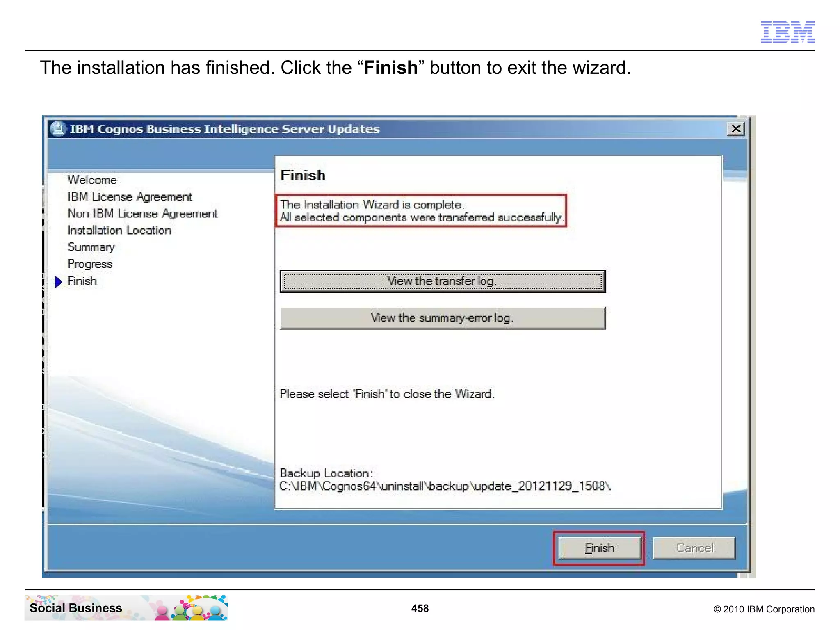Viewport: 840px width, 630px height.
Task: Select the Progress step in the sidebar
Action: click(x=90, y=265)
